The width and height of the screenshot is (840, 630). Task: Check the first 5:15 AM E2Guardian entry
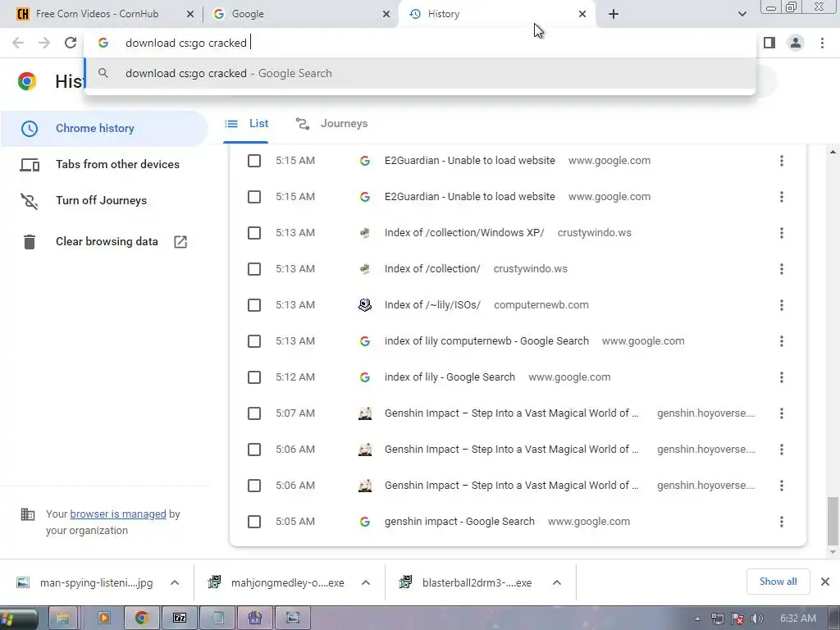pos(254,161)
